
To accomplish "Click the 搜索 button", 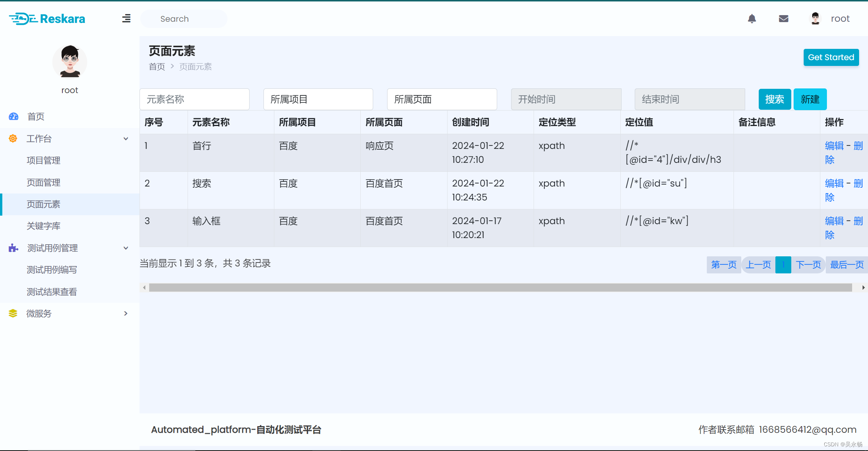I will (x=774, y=99).
